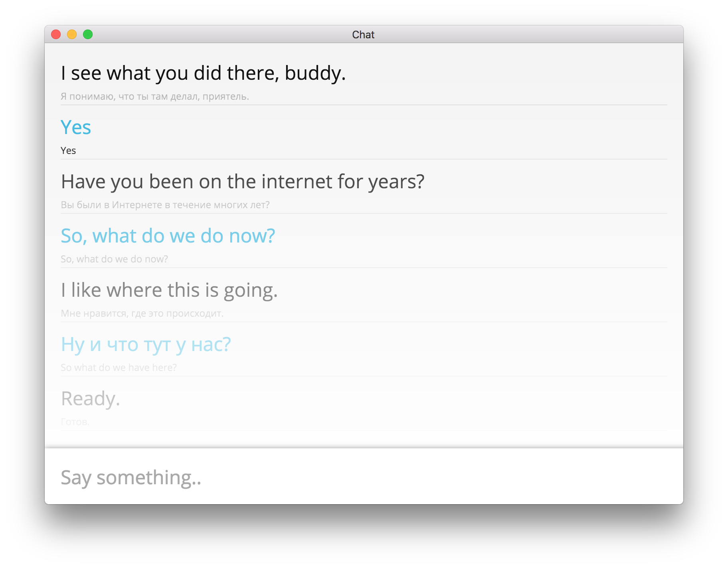Select the 'I like where this is going.' message

coord(169,290)
